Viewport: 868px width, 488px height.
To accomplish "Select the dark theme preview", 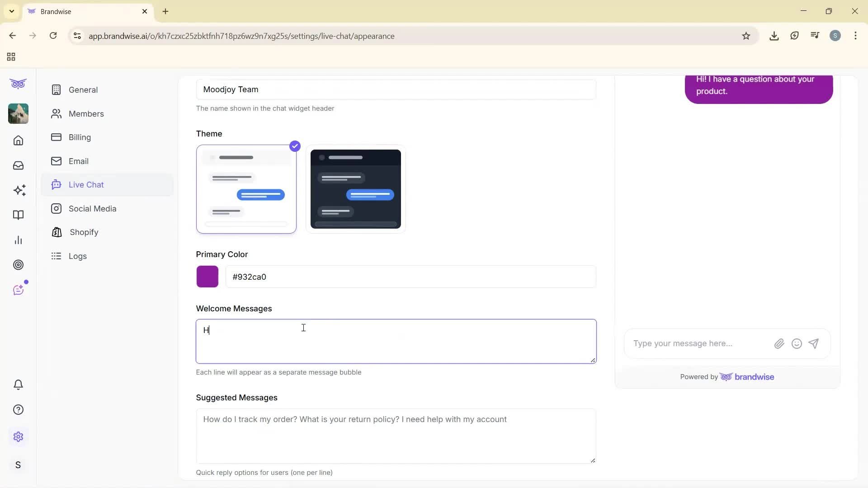I will click(355, 189).
